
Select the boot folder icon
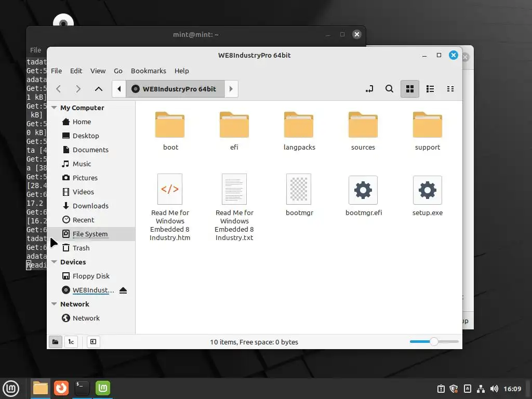point(170,125)
